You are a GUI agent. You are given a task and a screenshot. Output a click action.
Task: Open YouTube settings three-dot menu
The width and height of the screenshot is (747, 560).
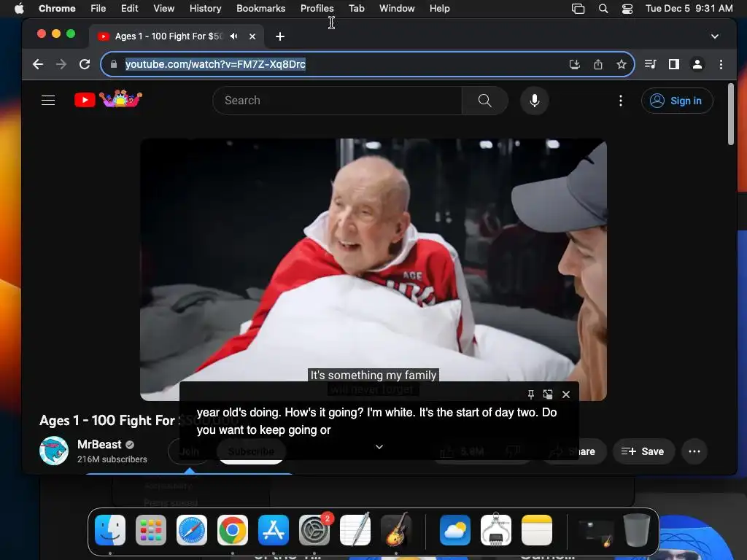coord(620,101)
